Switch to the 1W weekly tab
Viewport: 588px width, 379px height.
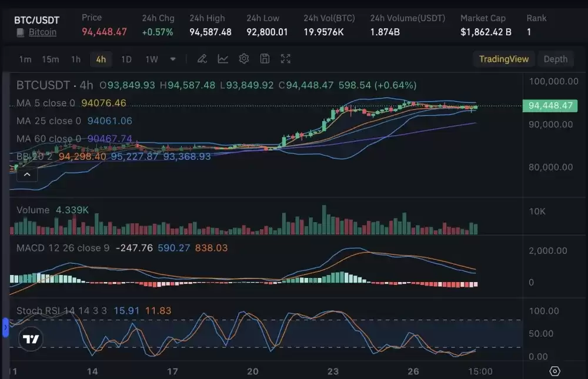[x=151, y=59]
